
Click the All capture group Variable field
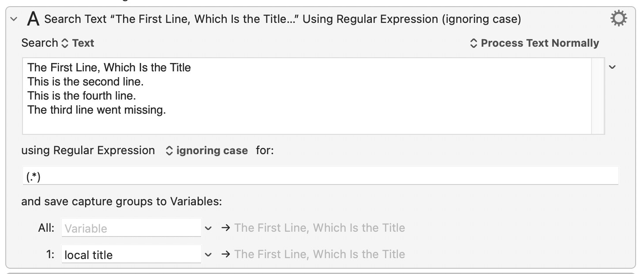pos(131,228)
